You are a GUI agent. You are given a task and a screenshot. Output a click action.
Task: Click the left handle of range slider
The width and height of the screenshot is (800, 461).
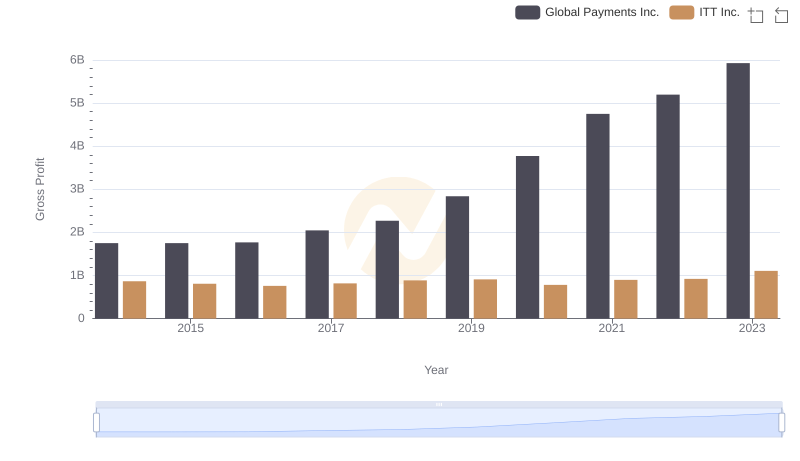click(96, 423)
